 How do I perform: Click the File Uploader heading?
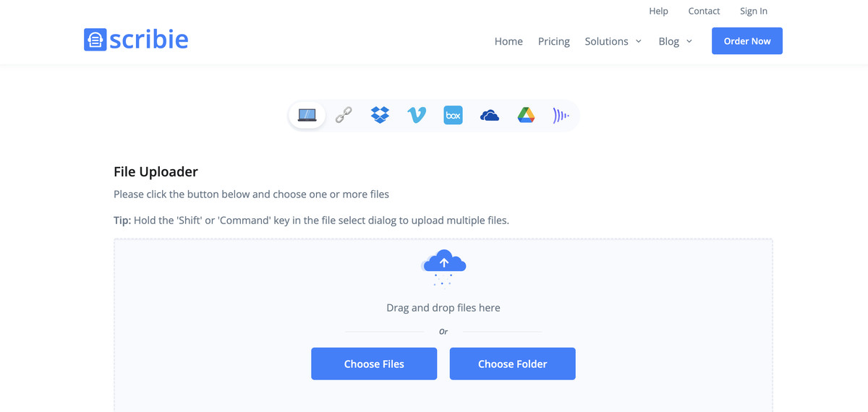pos(156,171)
